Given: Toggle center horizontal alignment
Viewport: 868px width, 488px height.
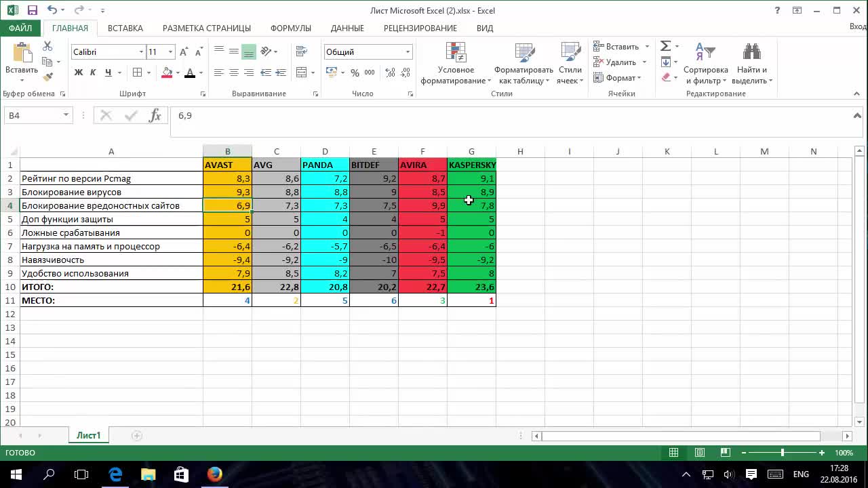Looking at the screenshot, I should (234, 73).
